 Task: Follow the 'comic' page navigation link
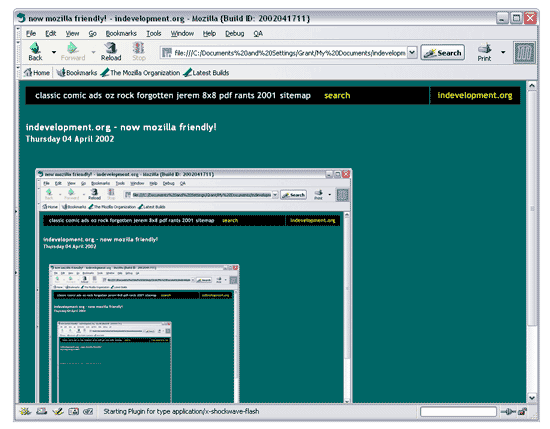(x=74, y=95)
